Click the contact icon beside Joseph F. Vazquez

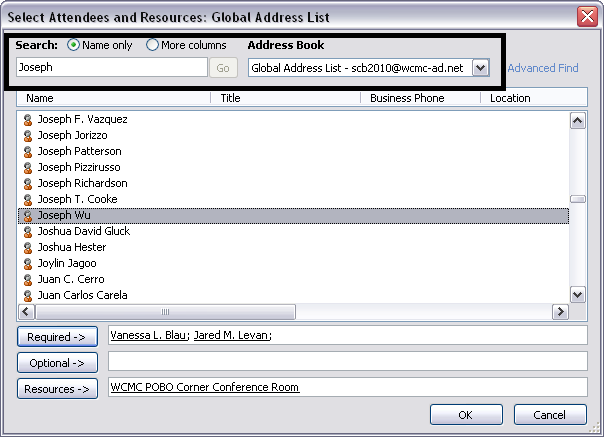[x=28, y=119]
